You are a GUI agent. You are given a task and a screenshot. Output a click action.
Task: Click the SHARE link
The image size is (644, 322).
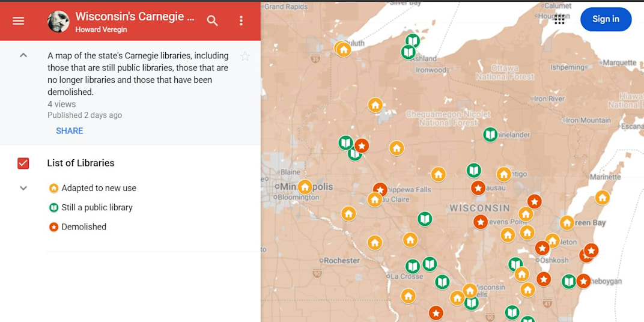pyautogui.click(x=70, y=130)
